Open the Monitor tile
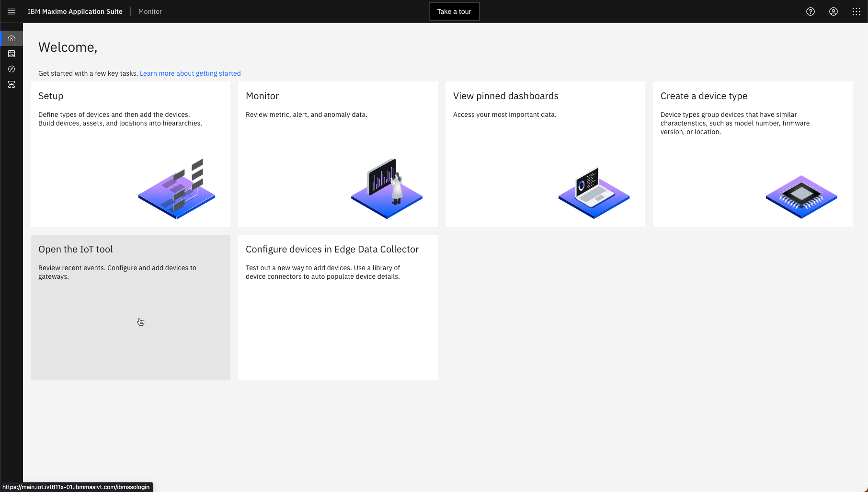This screenshot has width=868, height=492. pyautogui.click(x=338, y=154)
